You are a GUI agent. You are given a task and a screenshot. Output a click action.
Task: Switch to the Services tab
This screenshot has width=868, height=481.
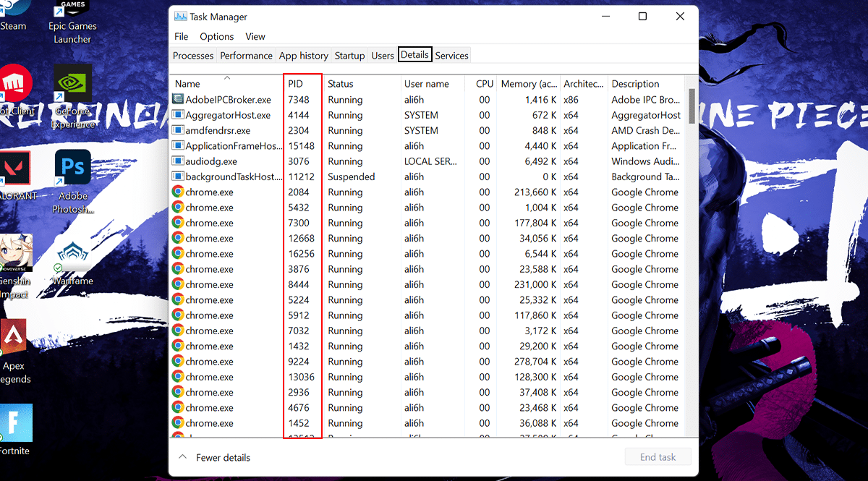point(451,56)
